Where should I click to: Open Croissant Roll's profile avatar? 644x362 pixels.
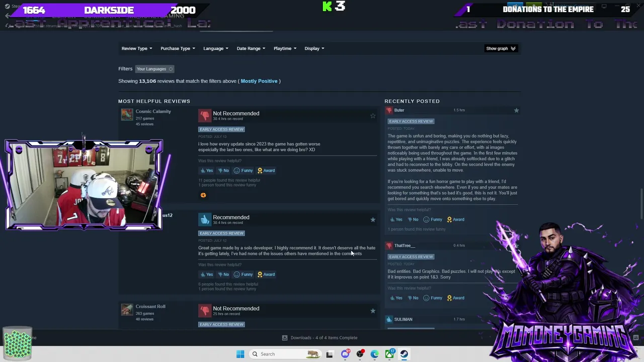coord(127,310)
